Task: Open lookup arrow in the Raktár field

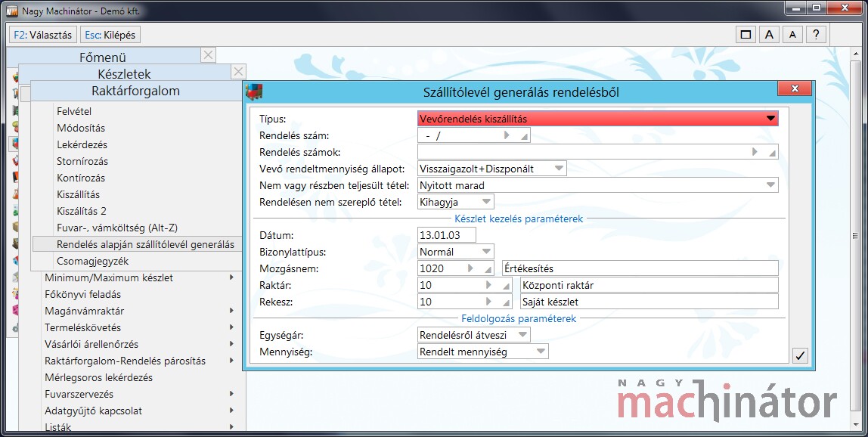Action: pos(488,285)
